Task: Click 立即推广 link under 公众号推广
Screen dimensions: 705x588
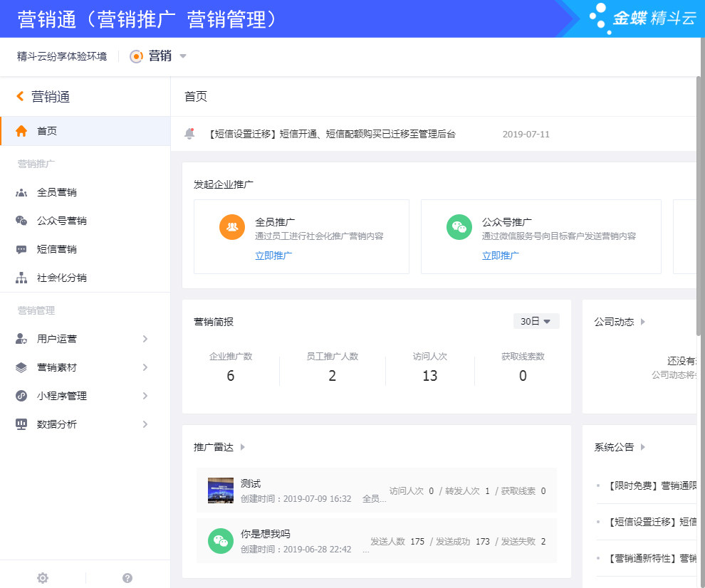Action: [x=501, y=256]
